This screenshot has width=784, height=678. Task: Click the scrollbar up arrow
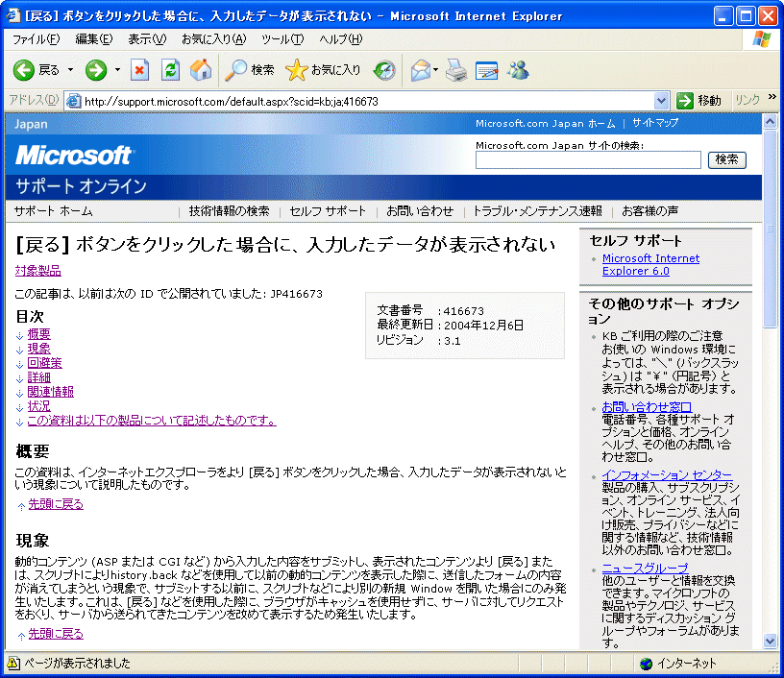pyautogui.click(x=770, y=121)
